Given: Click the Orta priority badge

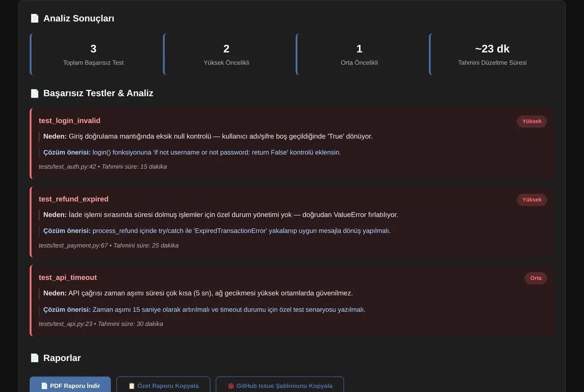Looking at the screenshot, I should pos(536,278).
